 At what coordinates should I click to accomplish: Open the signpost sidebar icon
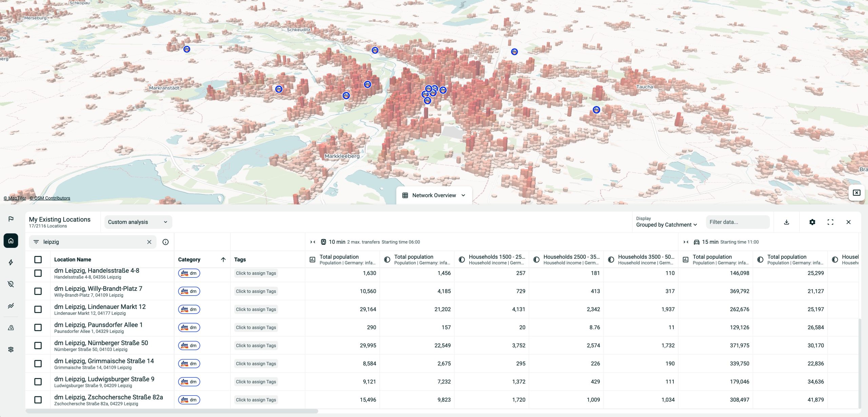(11, 350)
